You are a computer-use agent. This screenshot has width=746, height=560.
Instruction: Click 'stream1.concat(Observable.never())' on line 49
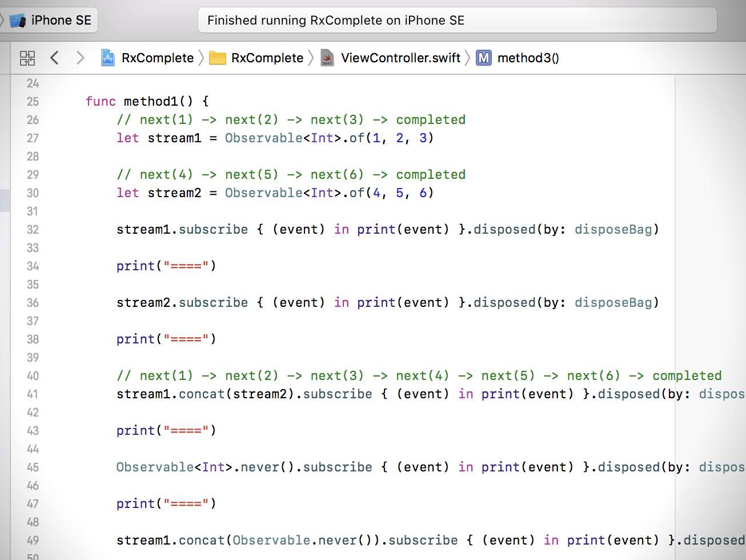tap(248, 541)
